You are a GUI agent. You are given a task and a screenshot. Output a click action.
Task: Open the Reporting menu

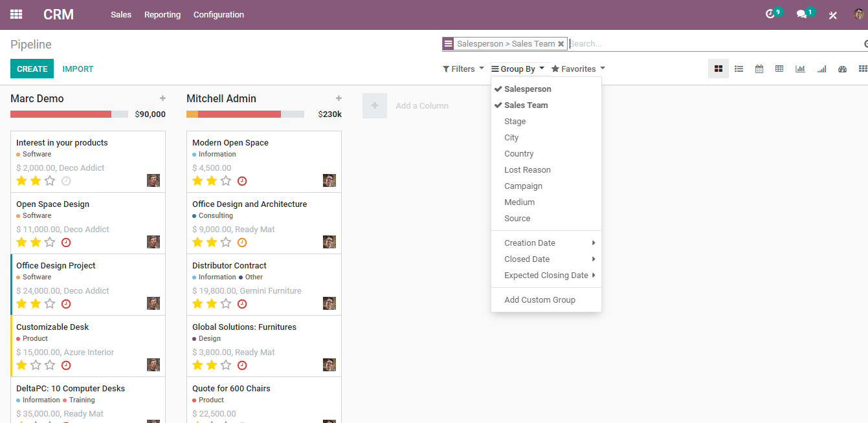(x=162, y=14)
